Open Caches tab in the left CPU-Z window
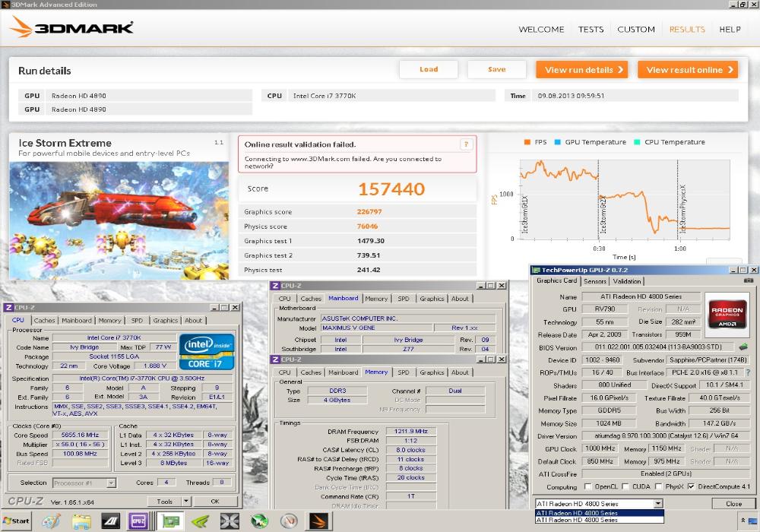 point(44,321)
